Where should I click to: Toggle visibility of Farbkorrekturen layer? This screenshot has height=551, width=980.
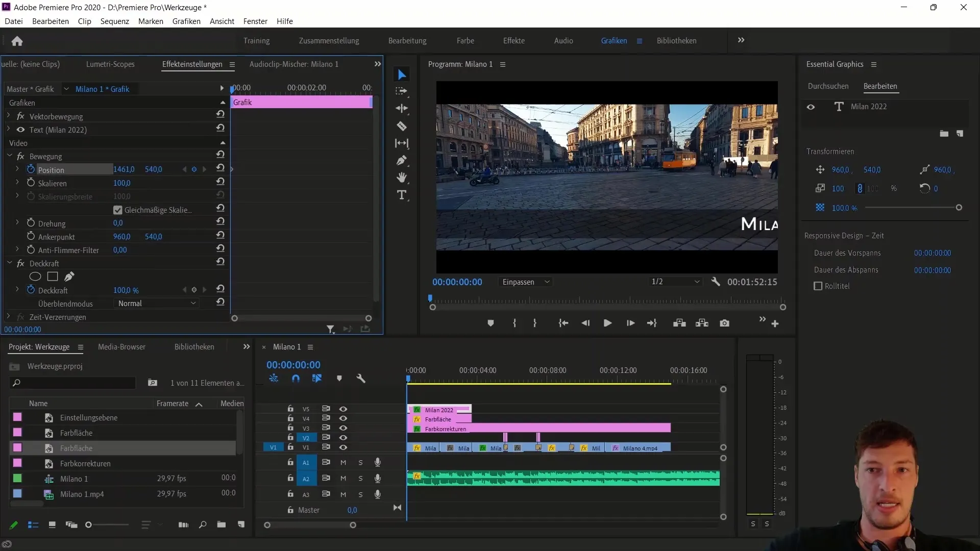point(342,428)
